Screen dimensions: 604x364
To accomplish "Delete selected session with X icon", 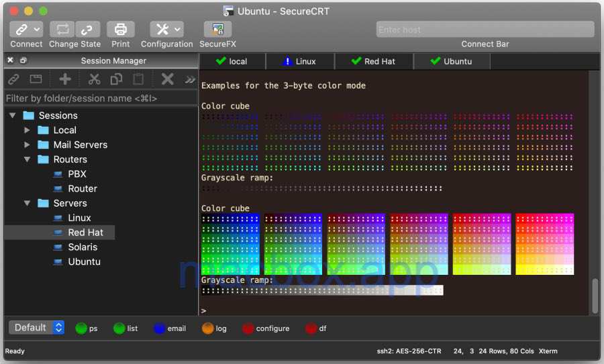I will 167,79.
